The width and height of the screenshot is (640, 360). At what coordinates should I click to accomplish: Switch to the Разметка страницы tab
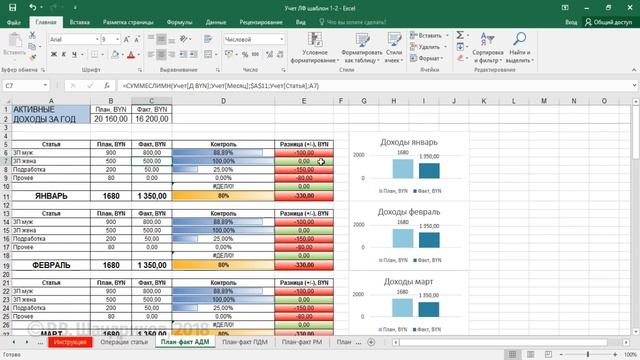(128, 22)
